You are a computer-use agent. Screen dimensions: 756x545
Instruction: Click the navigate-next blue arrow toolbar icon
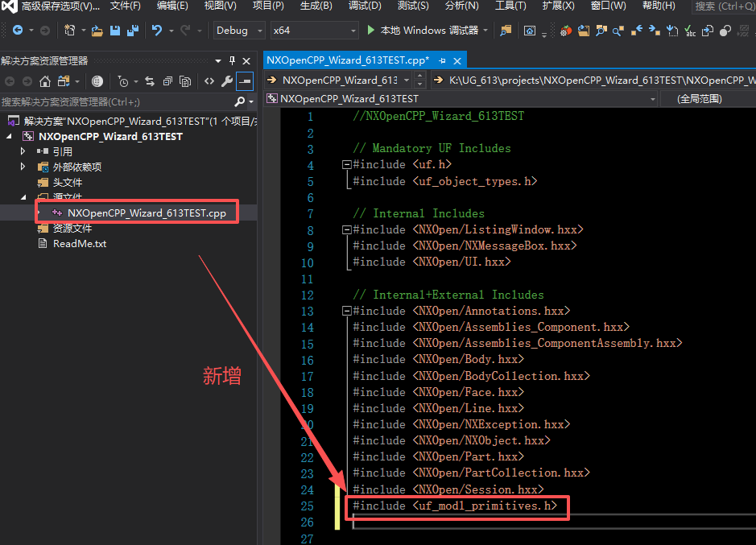point(654,31)
